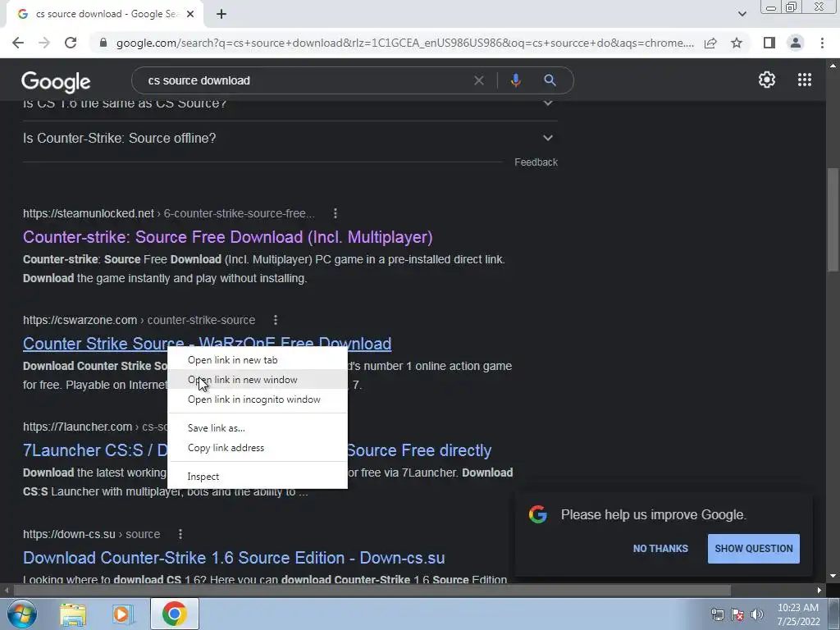Click the network tray icon
Image resolution: width=840 pixels, height=630 pixels.
tap(717, 614)
